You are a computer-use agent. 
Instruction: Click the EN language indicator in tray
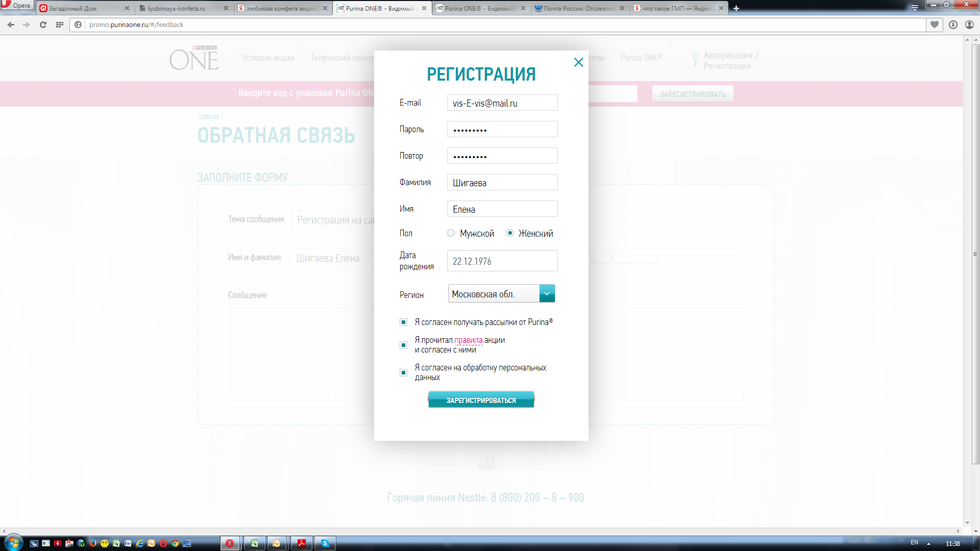pyautogui.click(x=914, y=542)
